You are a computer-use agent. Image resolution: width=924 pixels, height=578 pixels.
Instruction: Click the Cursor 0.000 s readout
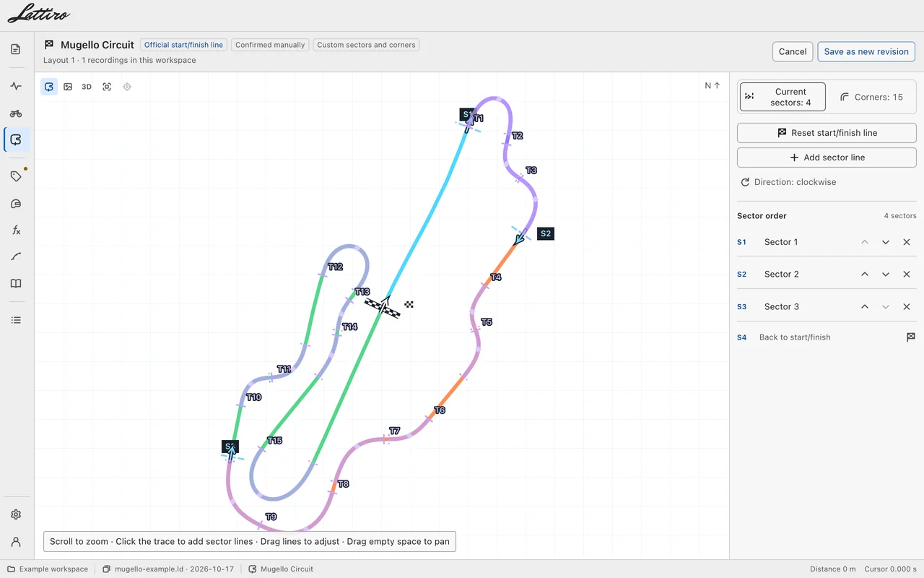[889, 569]
